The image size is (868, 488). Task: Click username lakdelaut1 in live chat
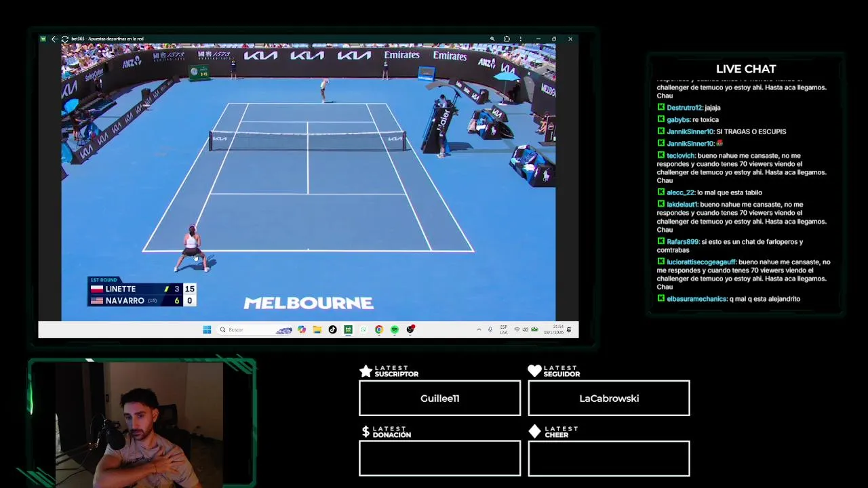682,205
